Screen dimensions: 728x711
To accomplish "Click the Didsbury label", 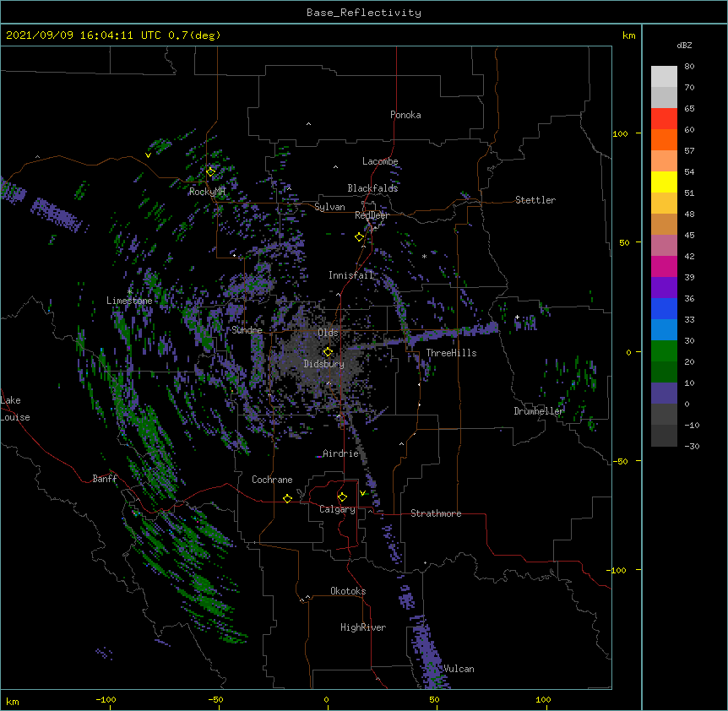I will click(x=324, y=364).
